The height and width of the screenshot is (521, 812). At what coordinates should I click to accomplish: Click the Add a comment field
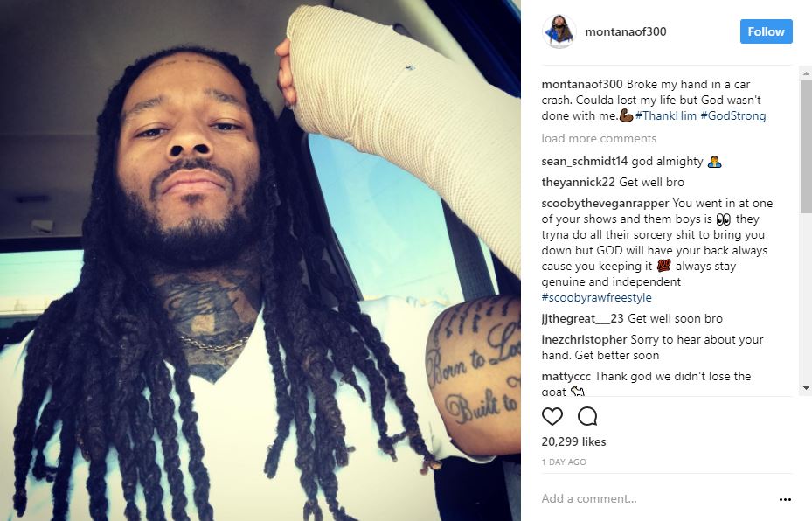click(x=656, y=499)
